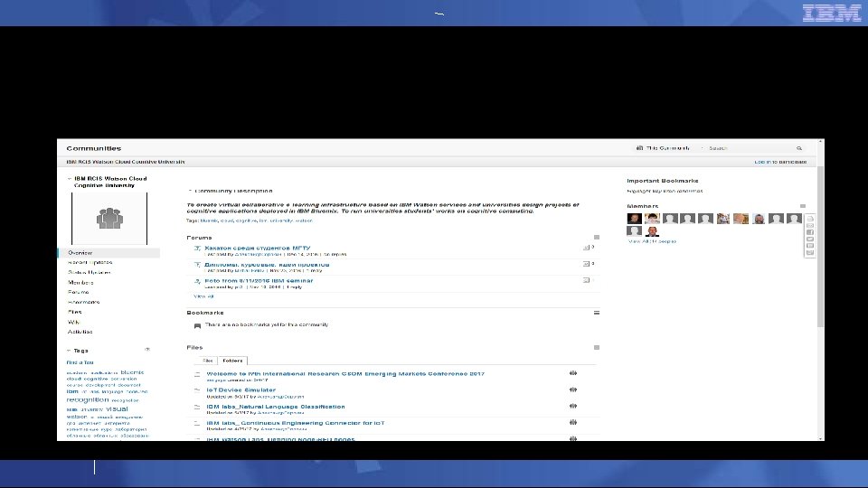Click folder icon beside IBM labs_Natural Language Classification

coord(197,407)
